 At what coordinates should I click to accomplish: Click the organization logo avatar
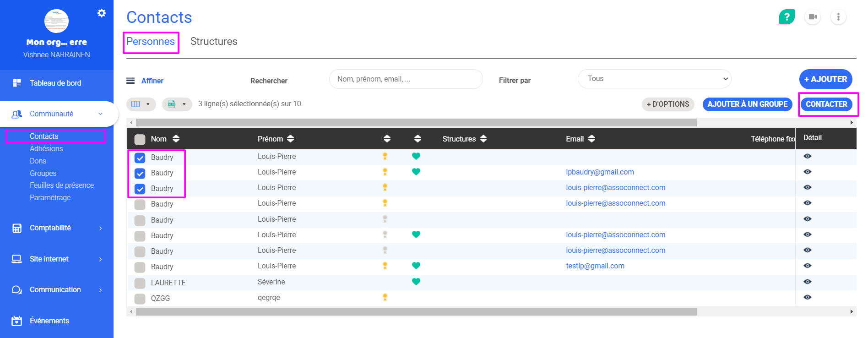[x=56, y=21]
